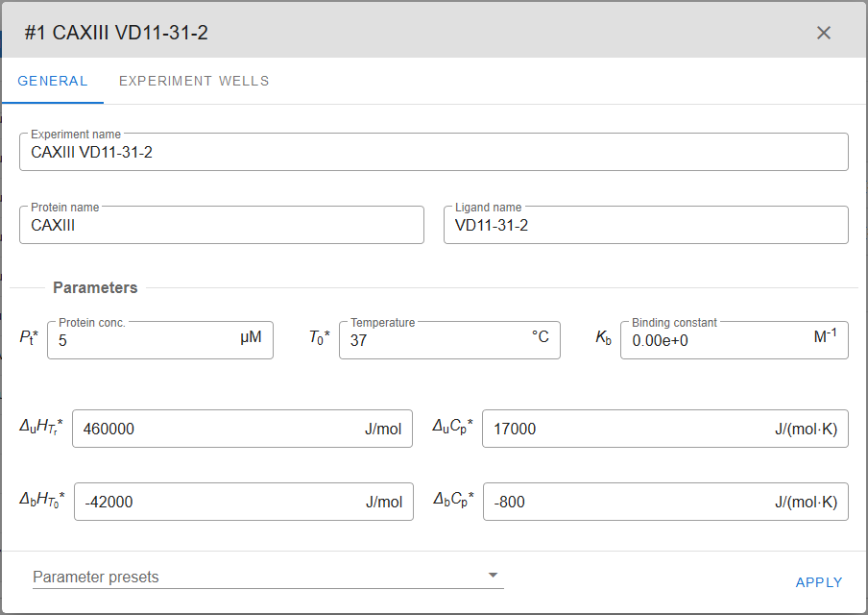This screenshot has height=615, width=868.
Task: Click the Parameters section heading
Action: tap(95, 287)
